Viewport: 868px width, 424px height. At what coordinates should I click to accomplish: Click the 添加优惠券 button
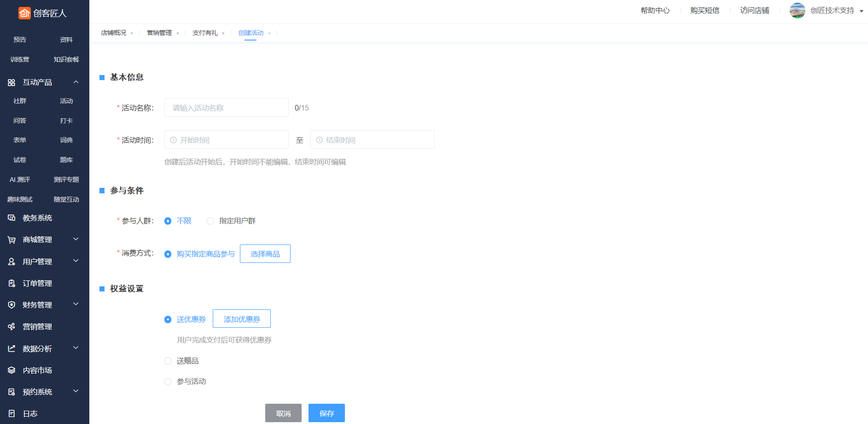pos(242,319)
